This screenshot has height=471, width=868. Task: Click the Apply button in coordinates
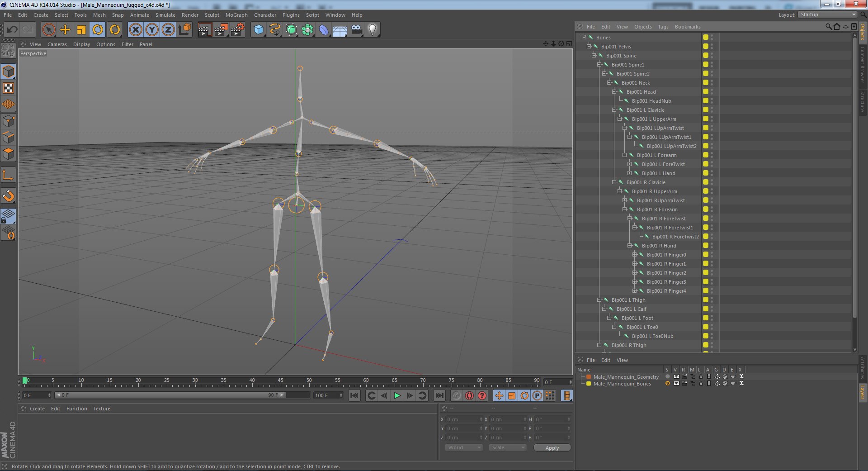(552, 447)
